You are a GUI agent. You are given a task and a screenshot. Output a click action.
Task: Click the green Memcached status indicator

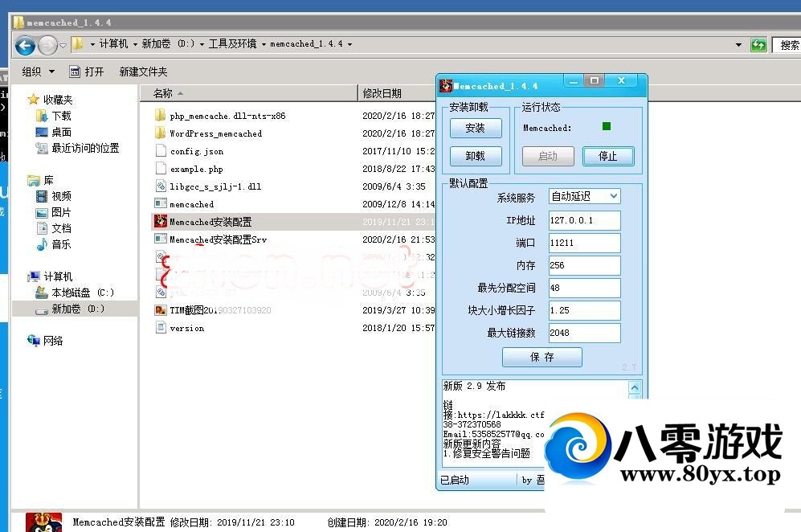point(607,126)
